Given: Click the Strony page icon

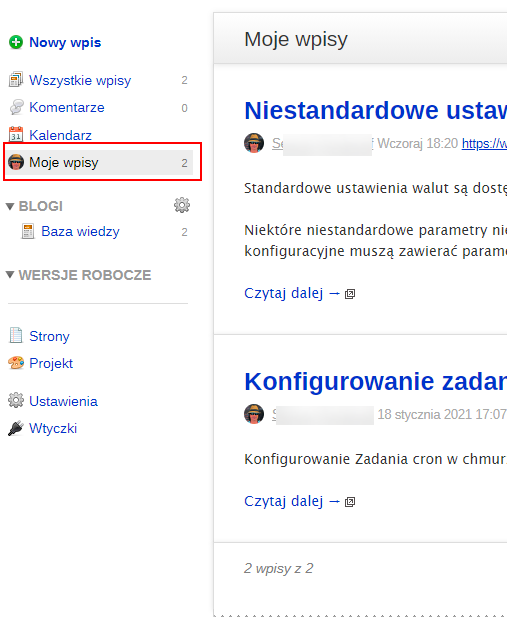Looking at the screenshot, I should point(16,335).
